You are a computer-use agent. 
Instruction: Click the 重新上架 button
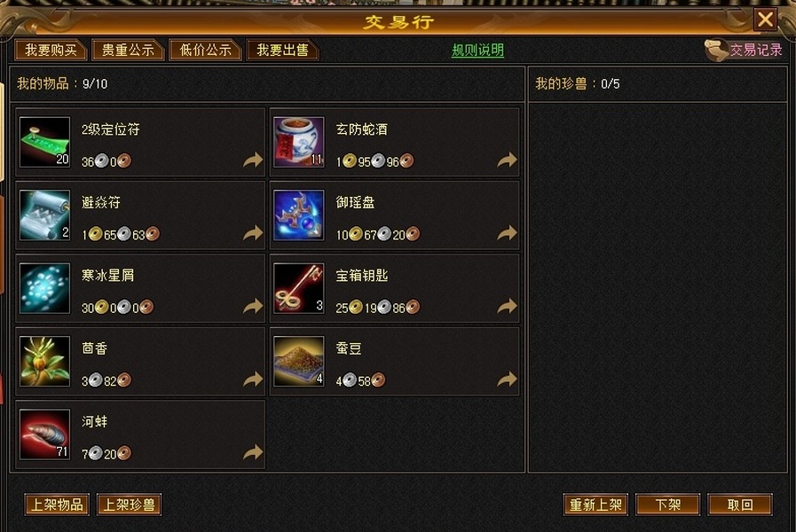[x=595, y=505]
